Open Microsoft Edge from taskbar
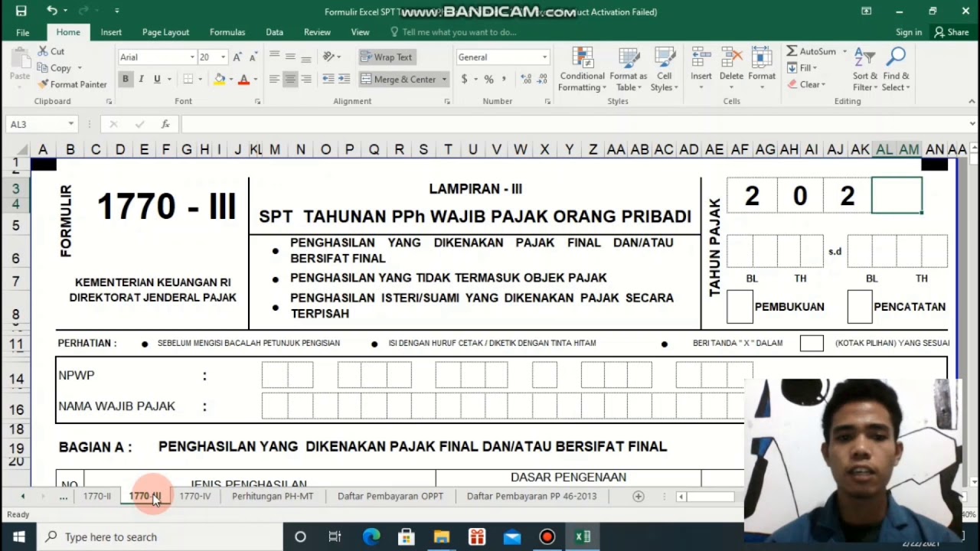Screen dimensions: 980x551 (x=371, y=536)
